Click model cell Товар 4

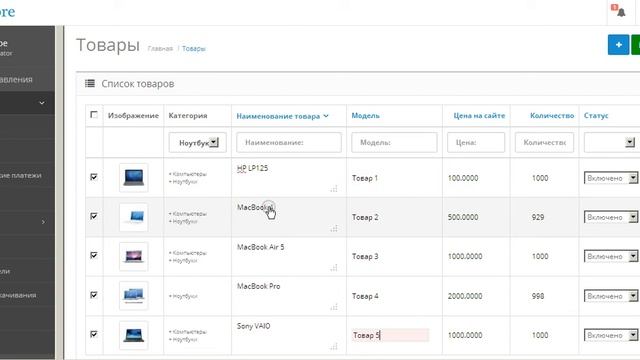pyautogui.click(x=365, y=296)
